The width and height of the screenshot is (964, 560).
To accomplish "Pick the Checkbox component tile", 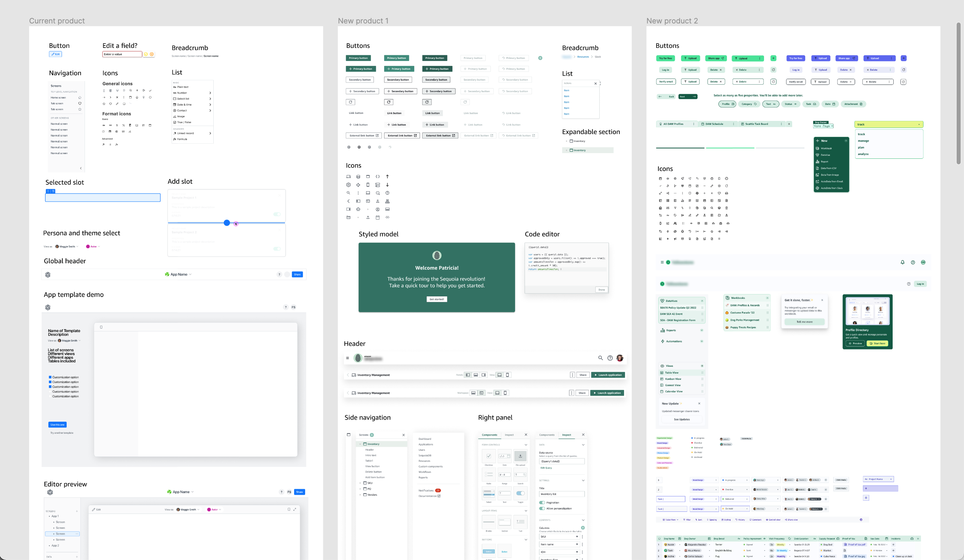I will tap(488, 456).
